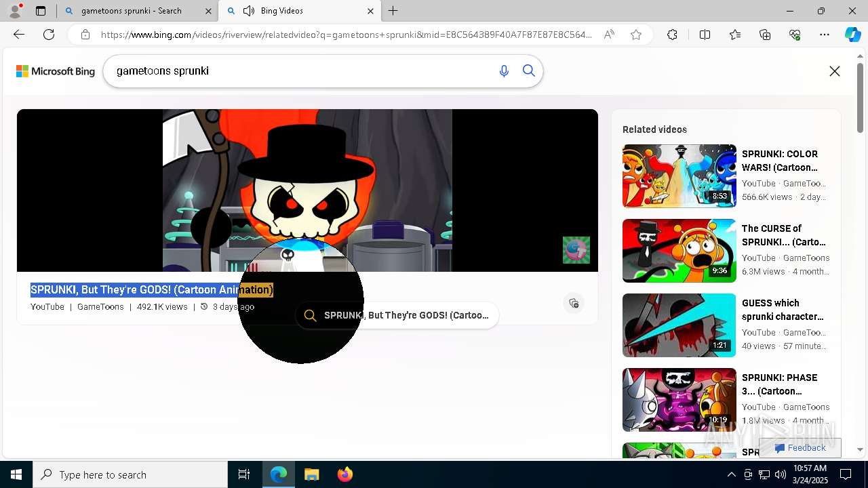Open the network tray icon
Screen dimensions: 868x488
[x=764, y=474]
